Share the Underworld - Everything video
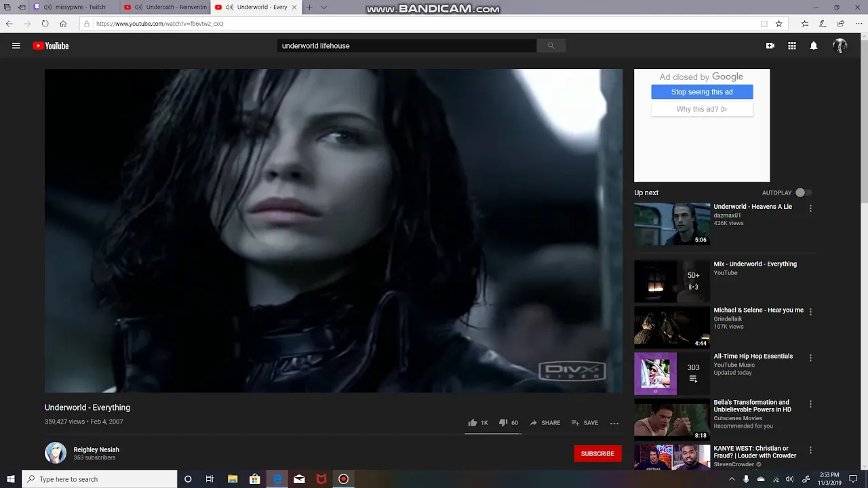The width and height of the screenshot is (868, 488). point(545,423)
